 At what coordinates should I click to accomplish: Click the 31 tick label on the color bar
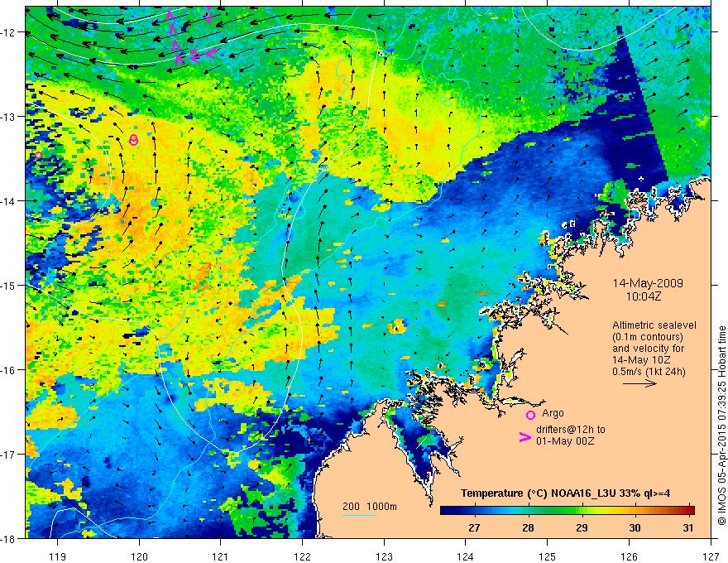[688, 528]
